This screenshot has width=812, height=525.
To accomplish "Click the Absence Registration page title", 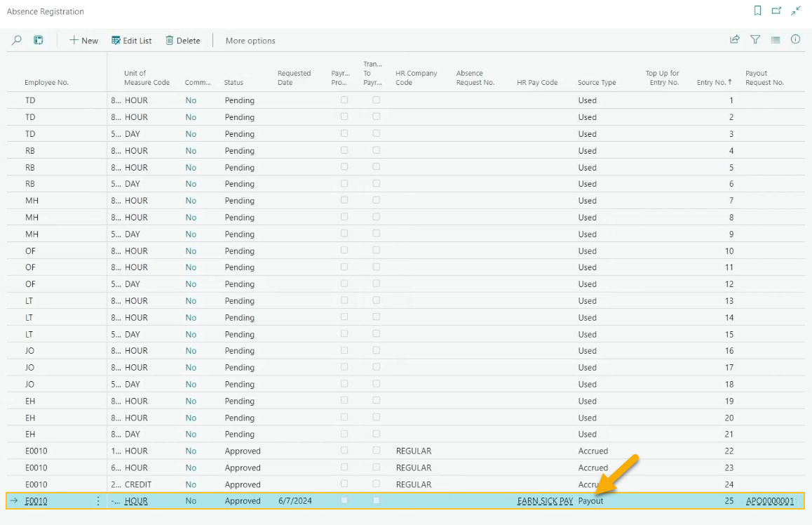I will pyautogui.click(x=45, y=11).
